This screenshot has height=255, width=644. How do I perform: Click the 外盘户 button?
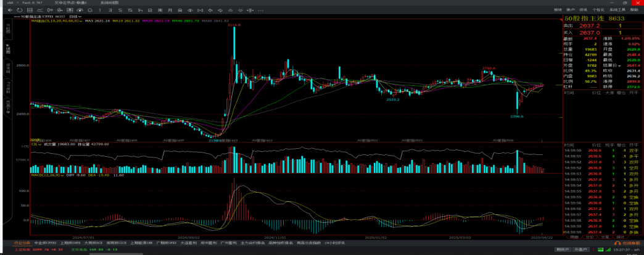(x=580, y=249)
